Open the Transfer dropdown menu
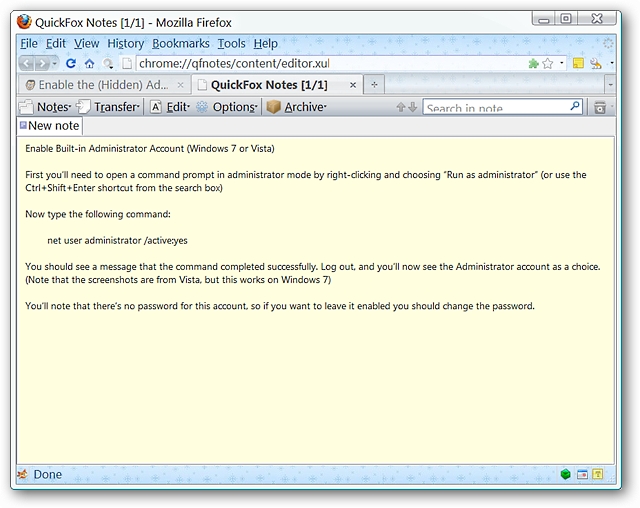 pos(109,107)
